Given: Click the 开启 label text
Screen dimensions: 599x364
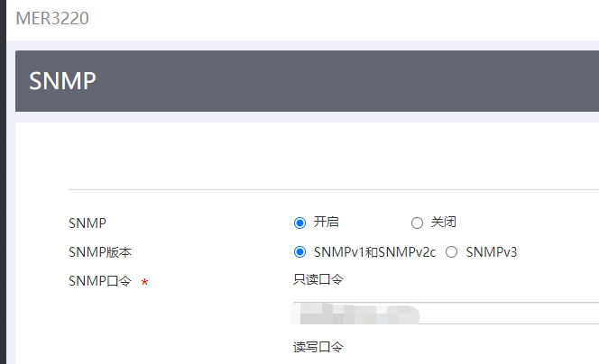Looking at the screenshot, I should click(x=326, y=223).
